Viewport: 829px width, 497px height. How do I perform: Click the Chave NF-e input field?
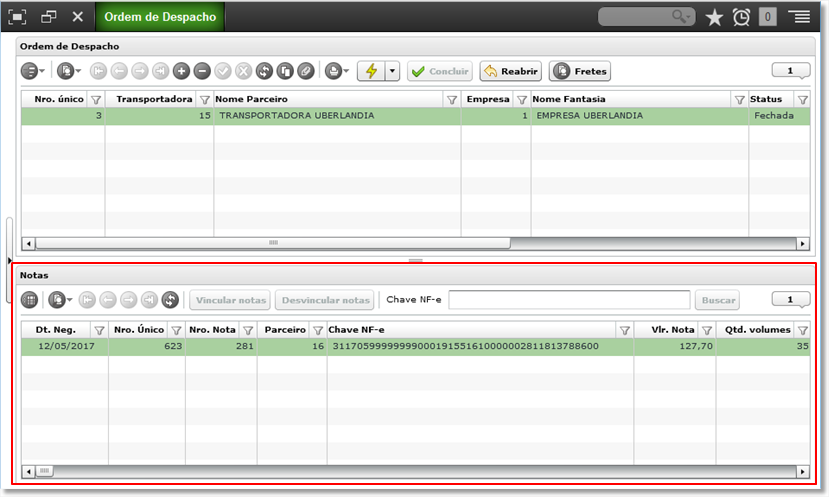pos(569,300)
